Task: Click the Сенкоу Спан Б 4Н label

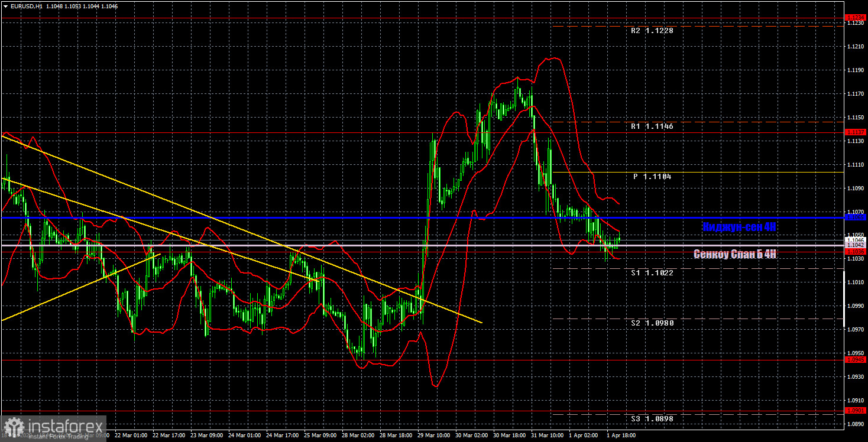Action: click(x=735, y=254)
